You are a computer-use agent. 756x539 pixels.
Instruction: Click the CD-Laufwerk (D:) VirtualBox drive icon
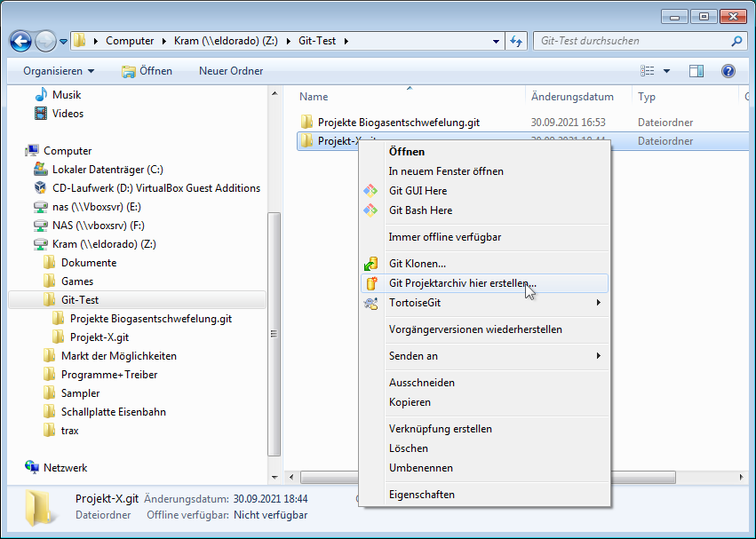pos(41,188)
